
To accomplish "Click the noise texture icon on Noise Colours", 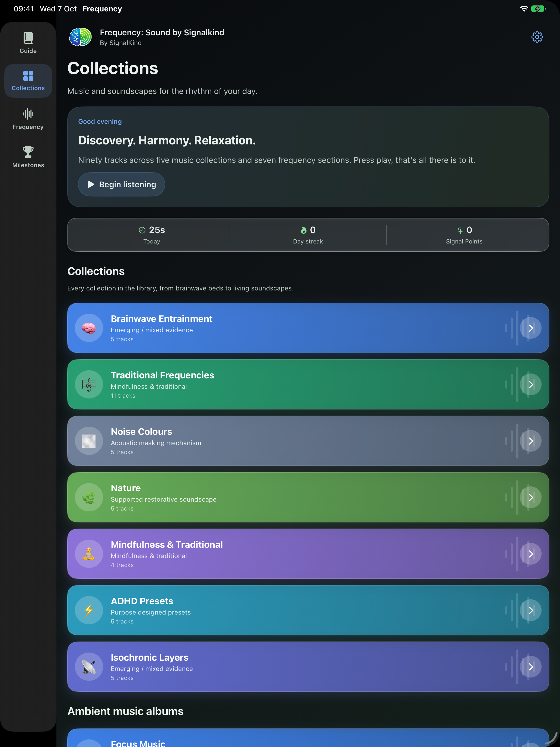I will point(89,441).
